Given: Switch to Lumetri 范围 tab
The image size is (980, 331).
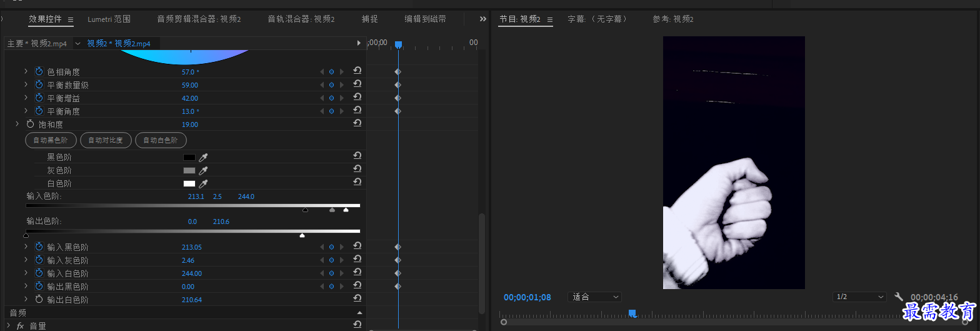Looking at the screenshot, I should (x=109, y=19).
